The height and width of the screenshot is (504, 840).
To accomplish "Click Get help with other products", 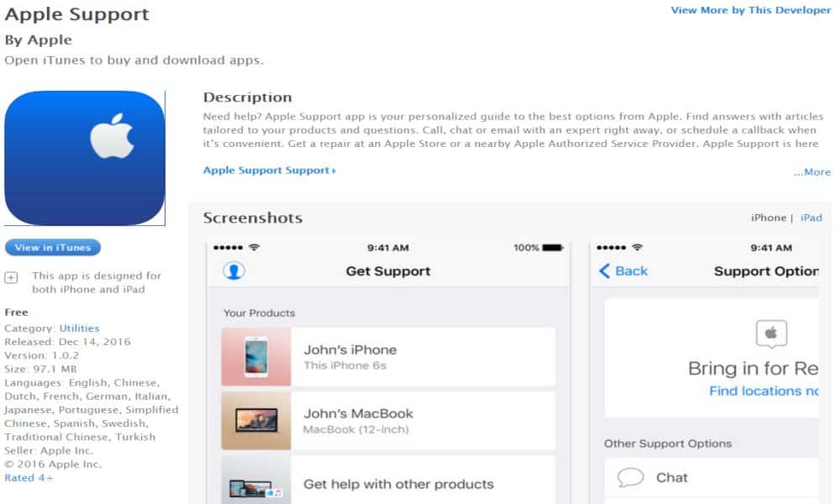I will coord(398,484).
